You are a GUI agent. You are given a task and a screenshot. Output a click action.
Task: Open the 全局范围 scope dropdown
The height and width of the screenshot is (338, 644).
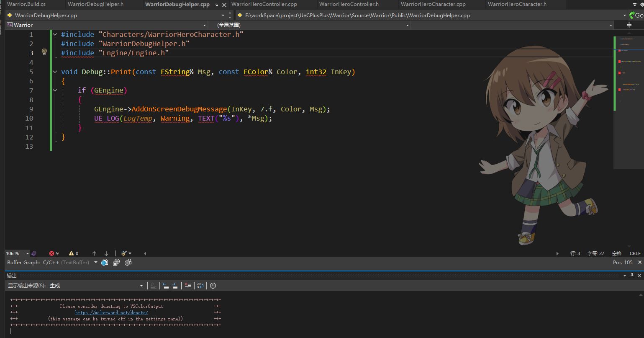408,25
